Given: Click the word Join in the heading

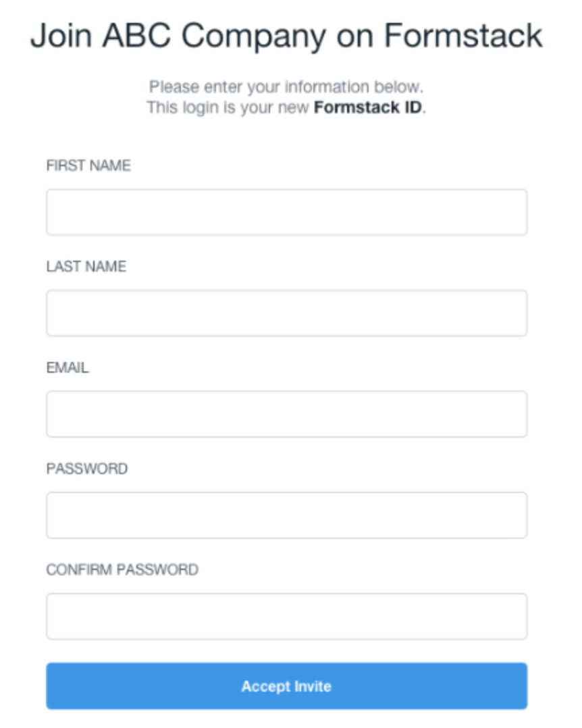Looking at the screenshot, I should coord(60,35).
